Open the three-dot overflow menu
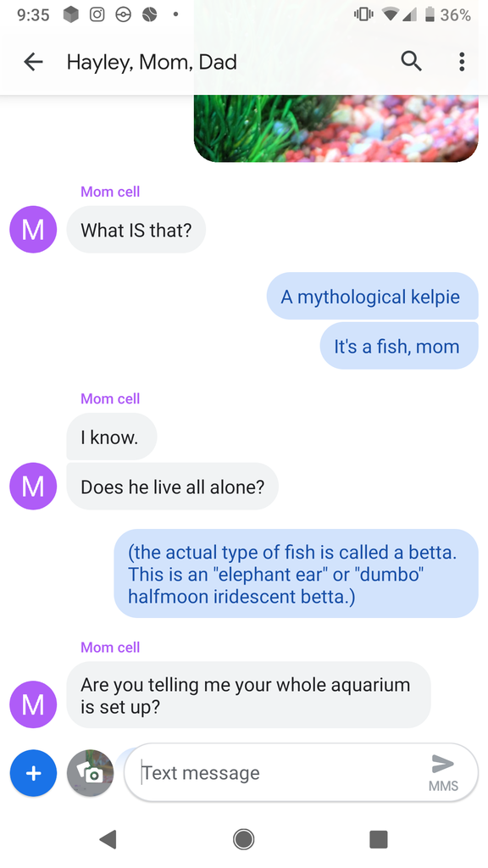The width and height of the screenshot is (488, 868). click(462, 61)
